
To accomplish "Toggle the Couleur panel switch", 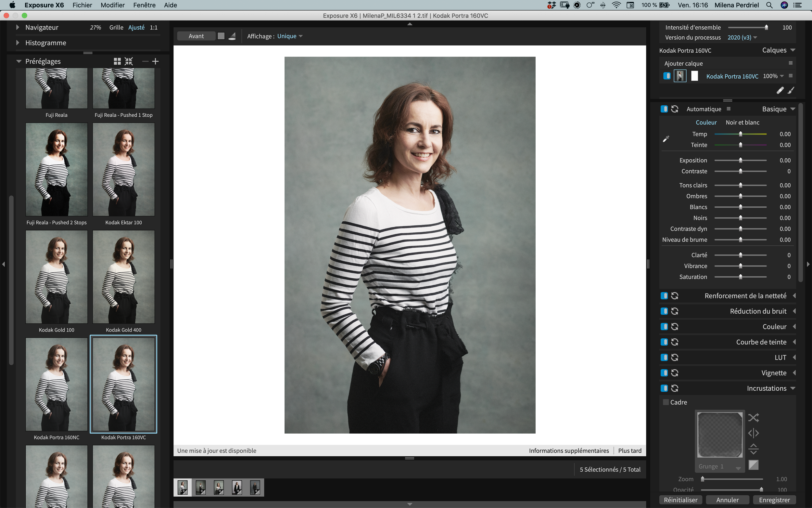I will click(664, 327).
